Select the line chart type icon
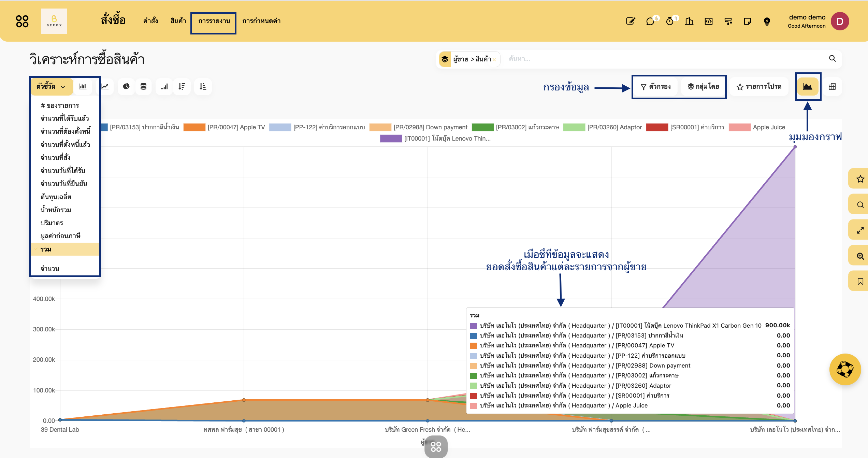 (x=105, y=86)
